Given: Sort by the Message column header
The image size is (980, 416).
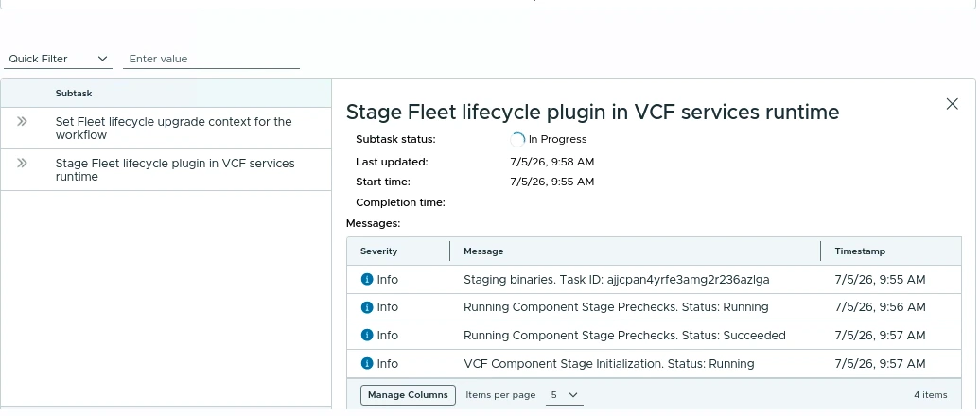Looking at the screenshot, I should [x=483, y=251].
